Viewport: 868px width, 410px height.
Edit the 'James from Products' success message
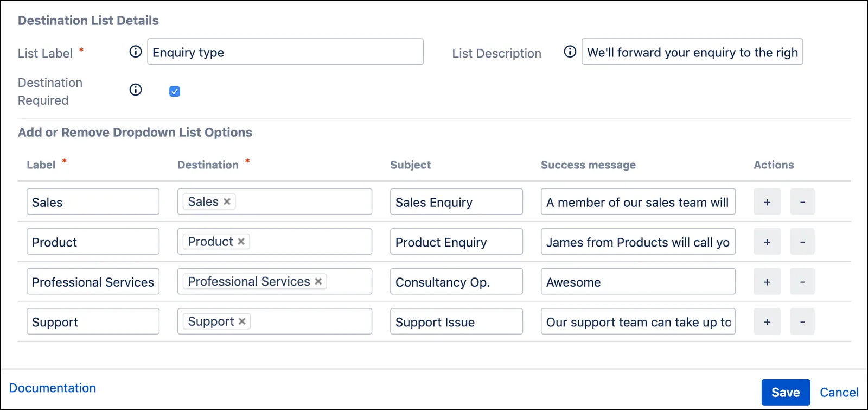[x=638, y=242]
